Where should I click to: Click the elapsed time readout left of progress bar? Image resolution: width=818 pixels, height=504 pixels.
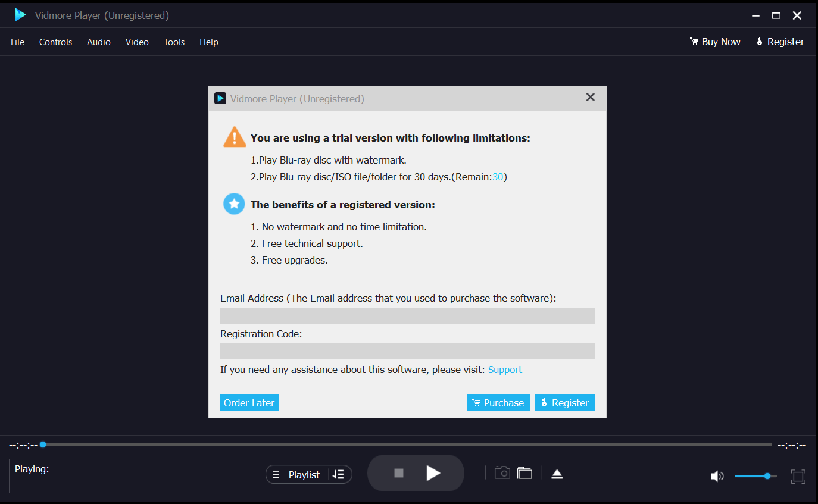click(23, 445)
